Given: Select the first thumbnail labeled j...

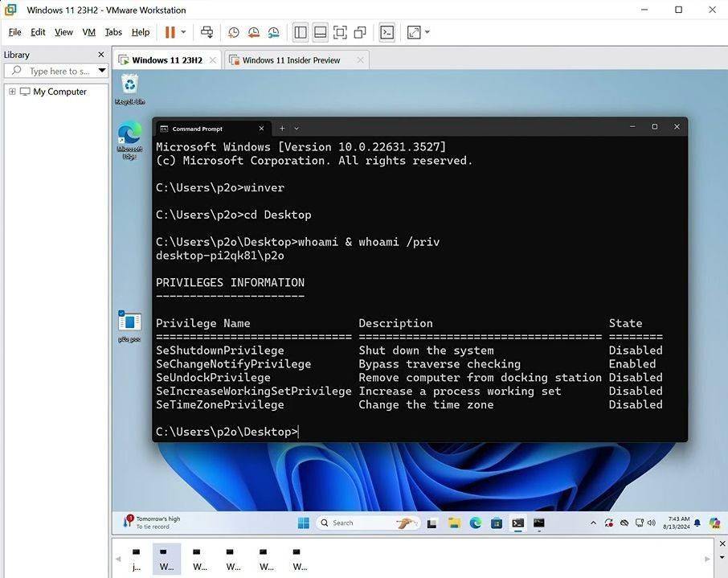Looking at the screenshot, I should 137,559.
